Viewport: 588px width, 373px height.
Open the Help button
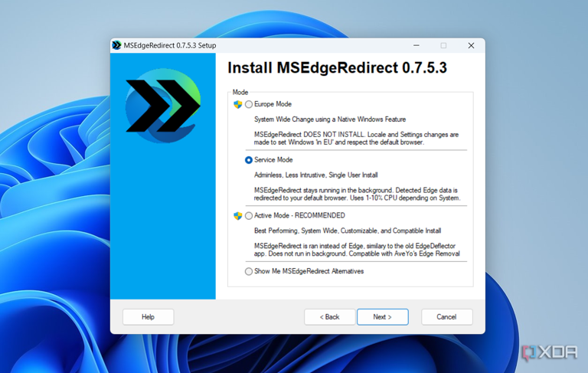click(x=148, y=316)
